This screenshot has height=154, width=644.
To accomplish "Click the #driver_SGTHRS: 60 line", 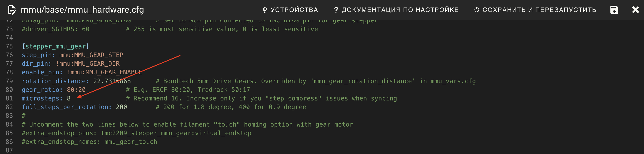I will click(x=55, y=29).
